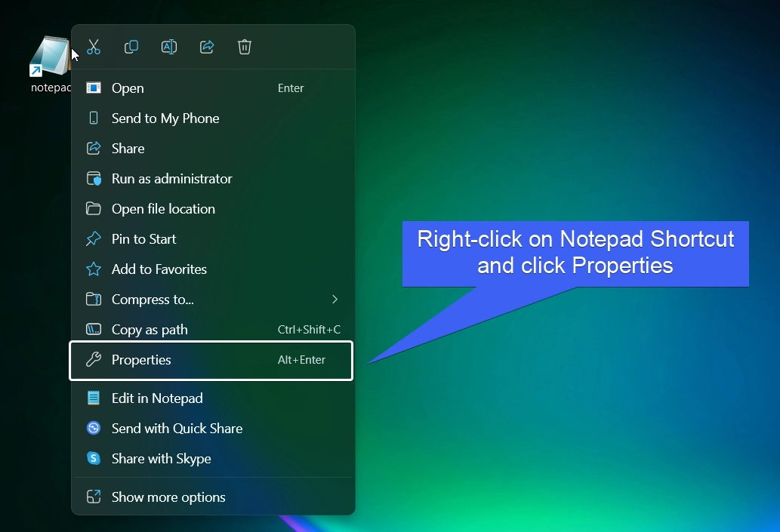The height and width of the screenshot is (532, 780).
Task: Click the pin icon for Pin to Start
Action: coord(94,238)
